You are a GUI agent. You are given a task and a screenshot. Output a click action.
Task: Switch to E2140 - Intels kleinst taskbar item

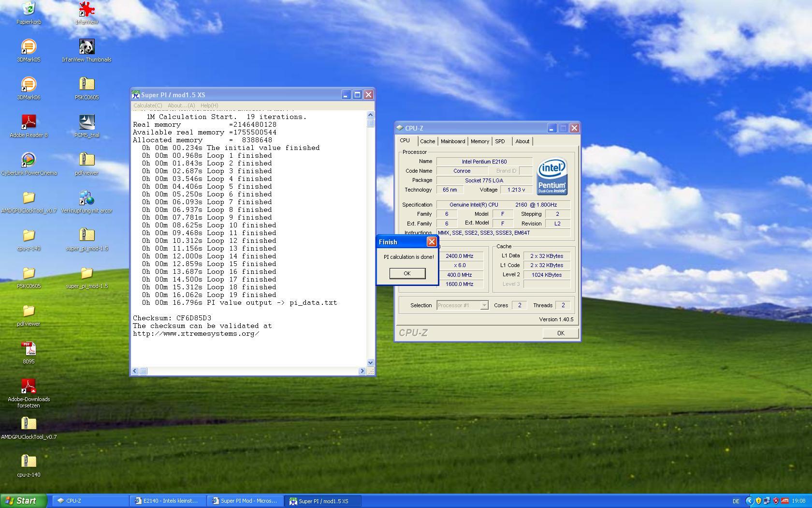pyautogui.click(x=168, y=501)
